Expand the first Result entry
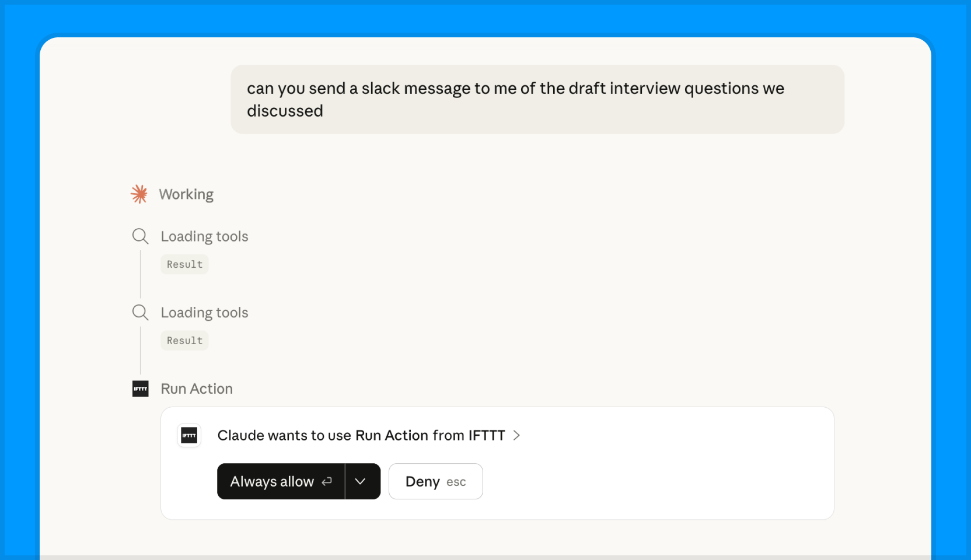The image size is (971, 560). 184,264
